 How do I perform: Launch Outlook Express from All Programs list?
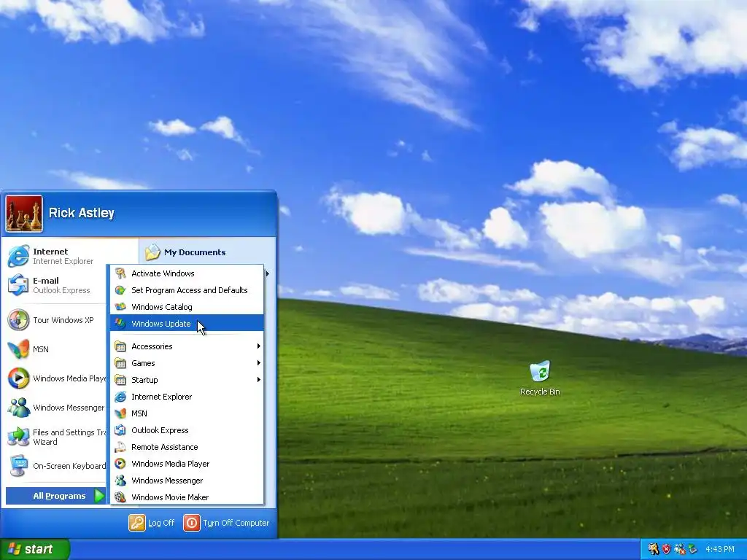click(x=187, y=430)
